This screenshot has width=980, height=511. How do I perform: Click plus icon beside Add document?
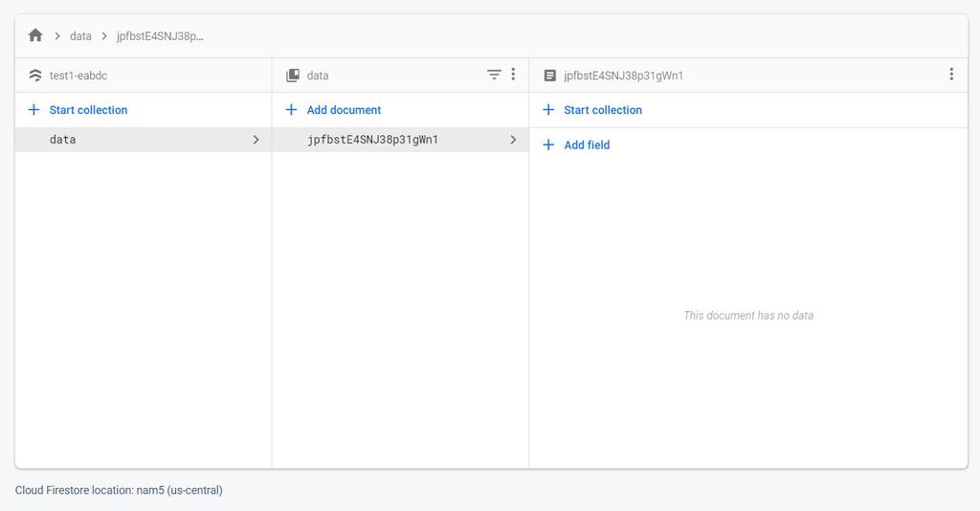coord(292,110)
